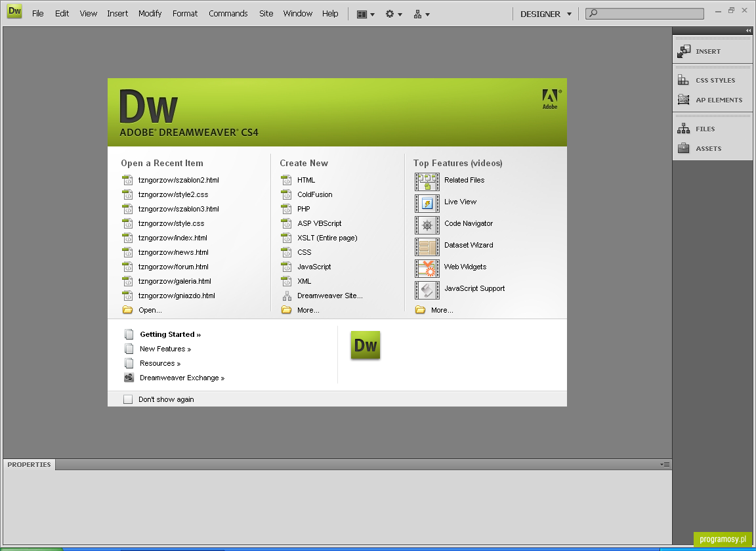
Task: Open the Insert menu
Action: click(x=117, y=14)
